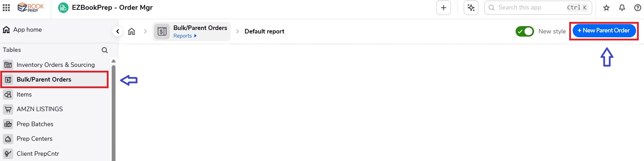Click the plus create-new icon in header
The width and height of the screenshot is (644, 161).
point(444,8)
